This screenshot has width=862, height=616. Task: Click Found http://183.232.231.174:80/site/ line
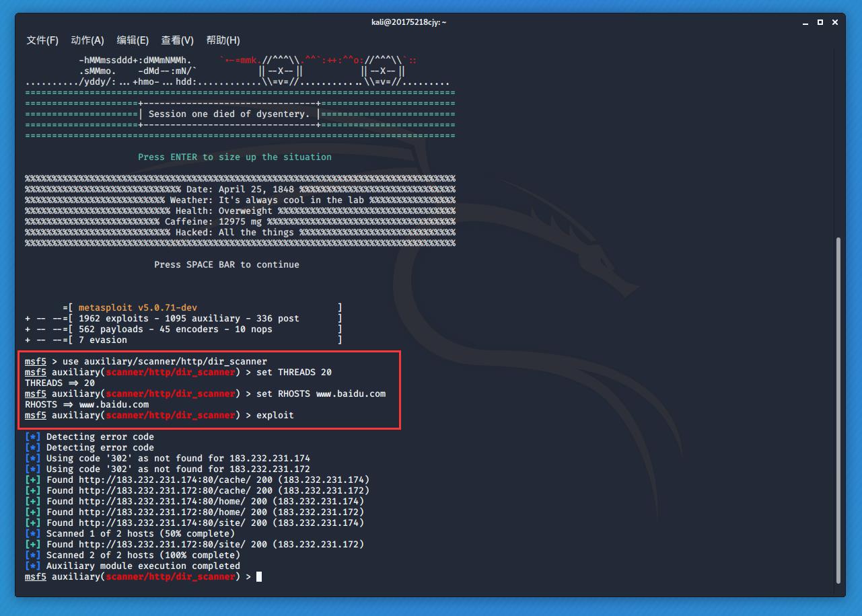pos(194,523)
